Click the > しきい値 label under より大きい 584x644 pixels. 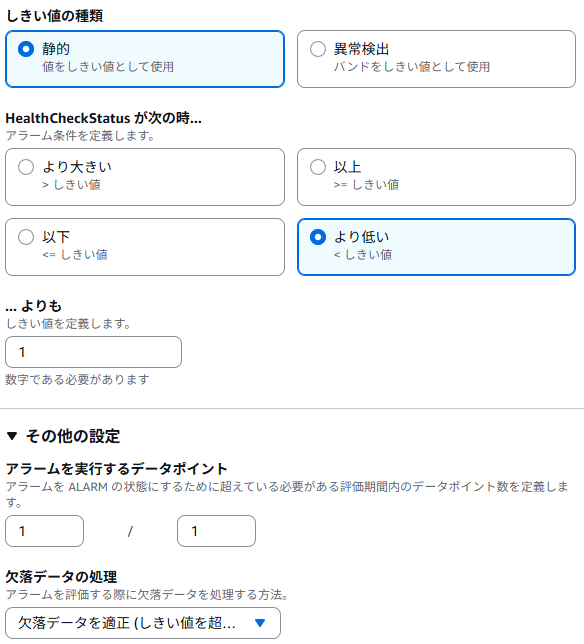point(71,184)
